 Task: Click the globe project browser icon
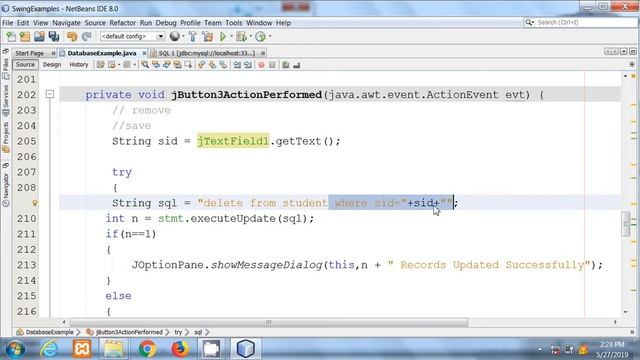174,36
